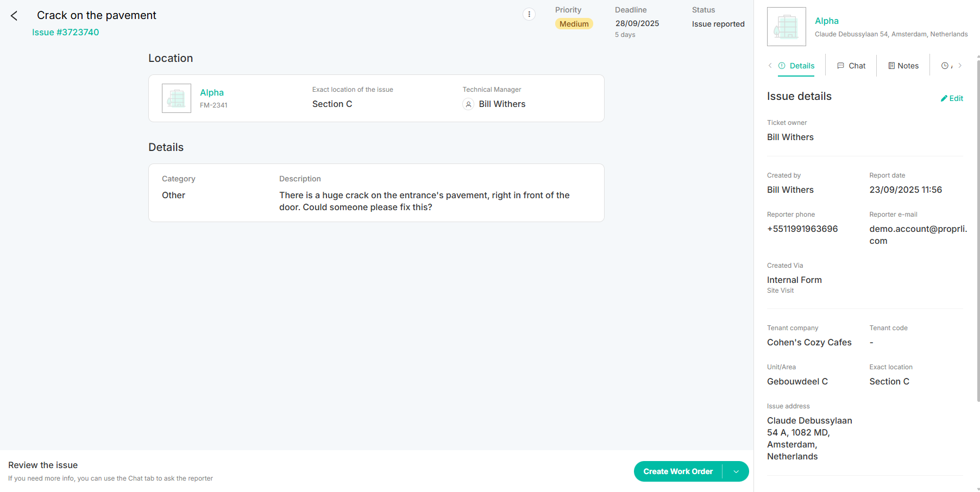The image size is (980, 492).
Task: Click the Alpha building thumbnail in right panel header
Action: [786, 27]
